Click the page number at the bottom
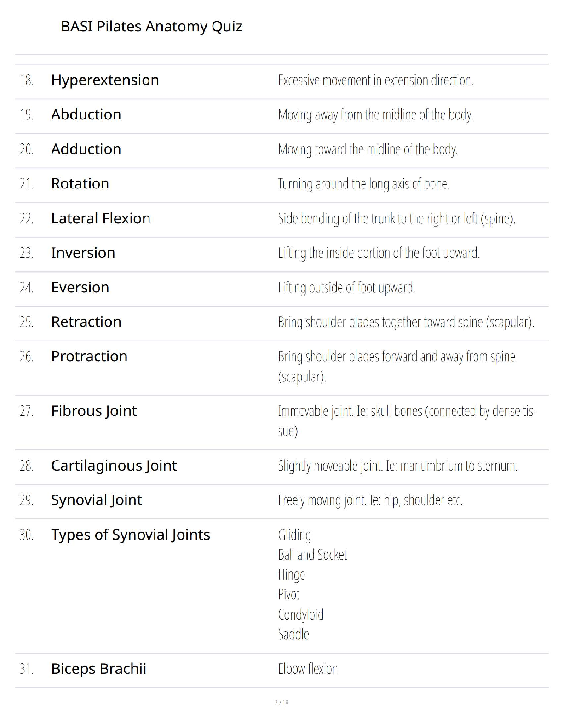 click(x=281, y=703)
